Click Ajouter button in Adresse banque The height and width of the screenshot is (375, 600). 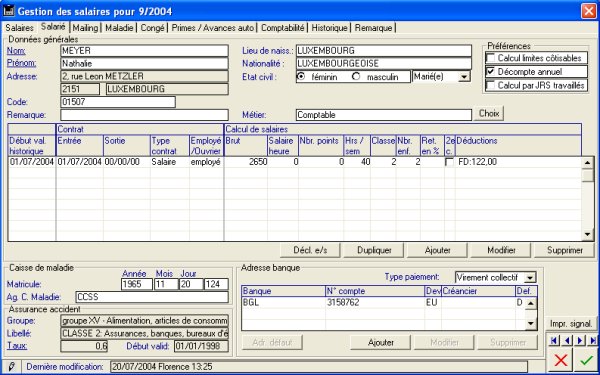380,342
